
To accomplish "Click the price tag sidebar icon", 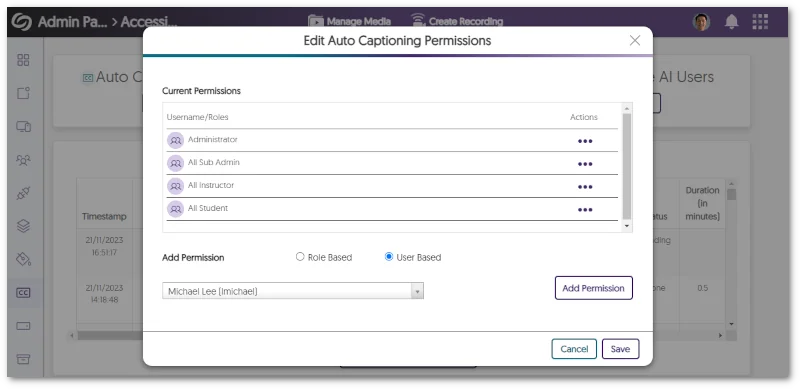I will [23, 259].
